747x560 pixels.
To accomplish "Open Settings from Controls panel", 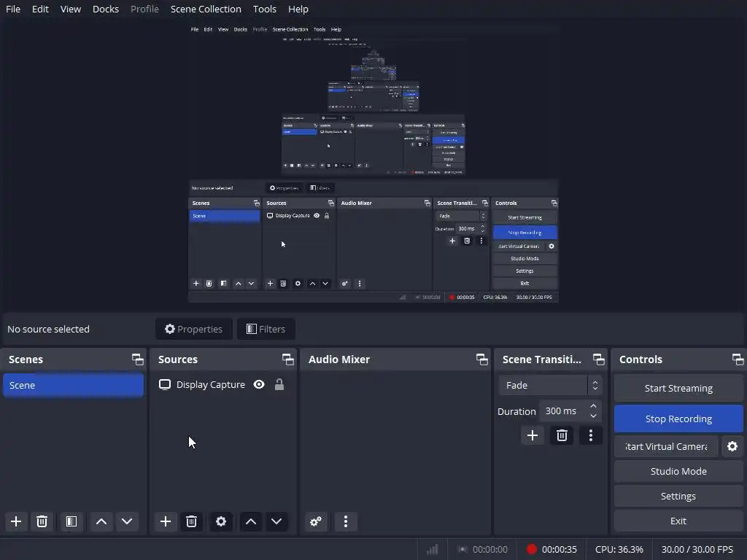I will coord(678,496).
